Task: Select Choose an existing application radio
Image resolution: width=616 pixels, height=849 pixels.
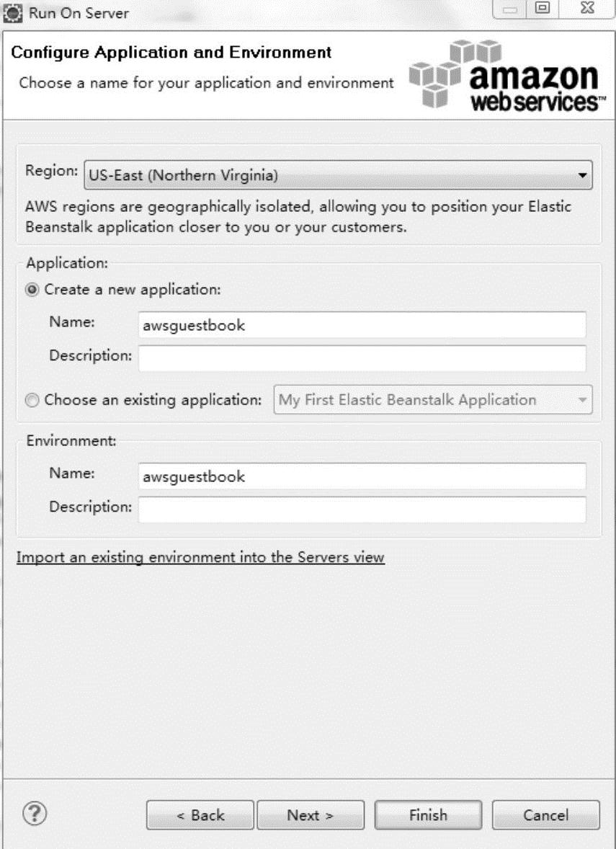Action: coord(32,400)
